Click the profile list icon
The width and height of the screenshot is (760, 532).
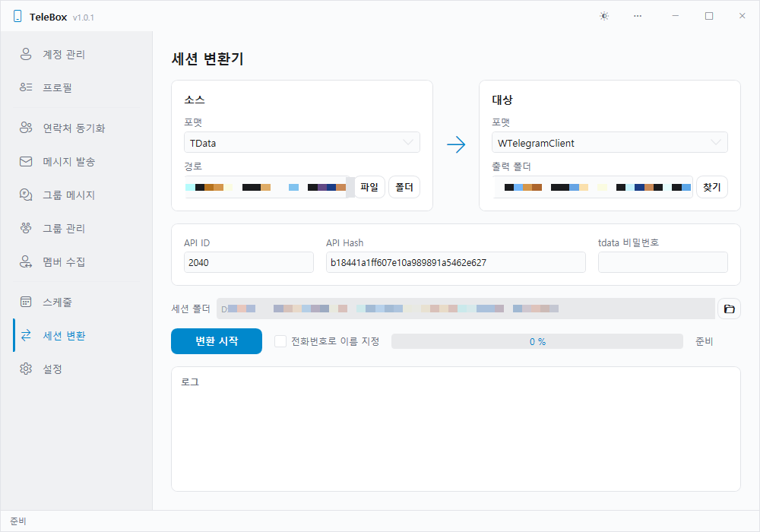(x=26, y=87)
